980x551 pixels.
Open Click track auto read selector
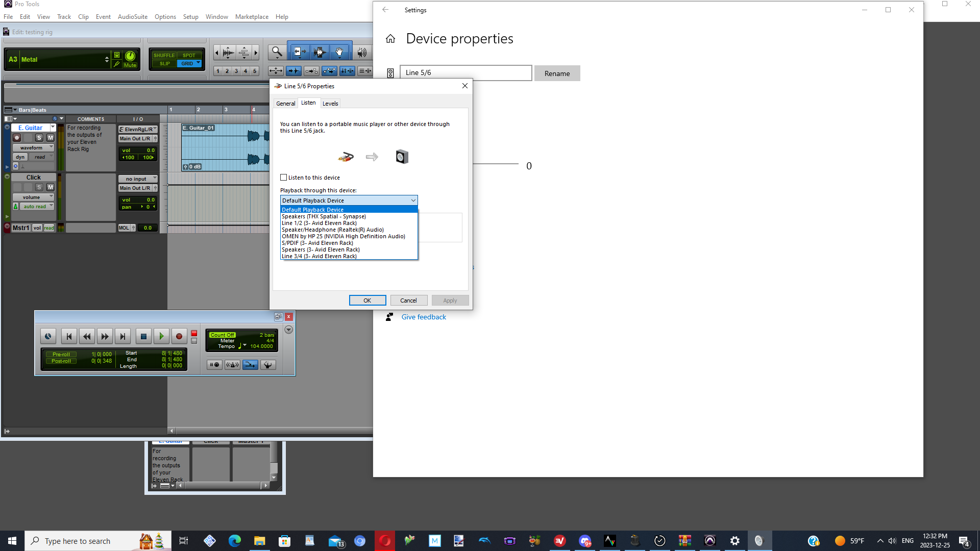pyautogui.click(x=37, y=207)
